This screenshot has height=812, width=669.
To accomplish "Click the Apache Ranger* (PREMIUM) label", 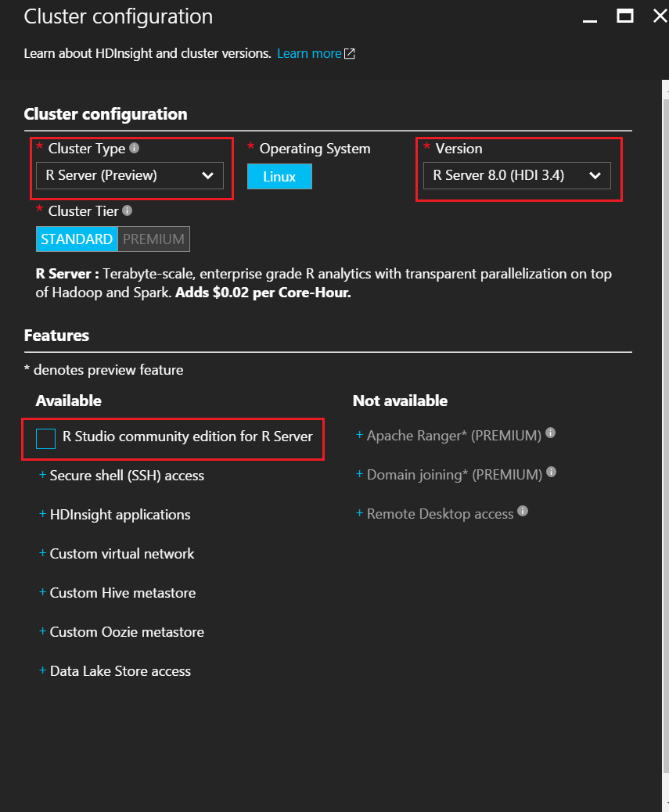I will [x=454, y=436].
